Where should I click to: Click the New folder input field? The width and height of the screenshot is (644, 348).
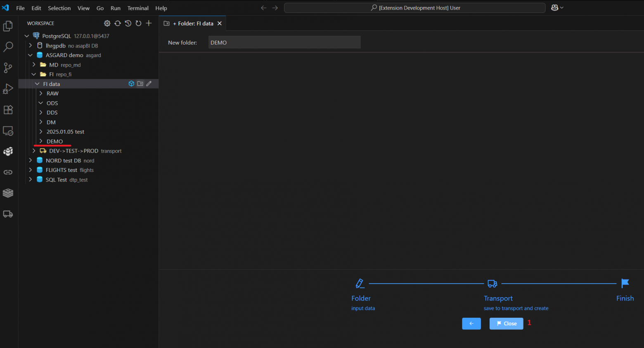(x=284, y=42)
